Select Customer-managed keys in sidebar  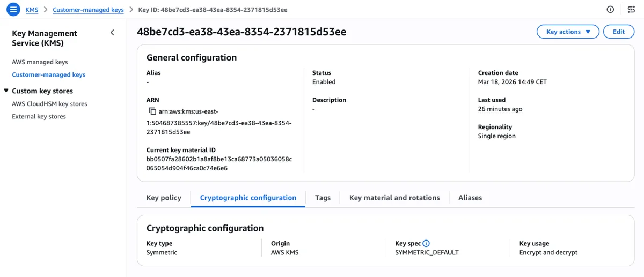(49, 75)
